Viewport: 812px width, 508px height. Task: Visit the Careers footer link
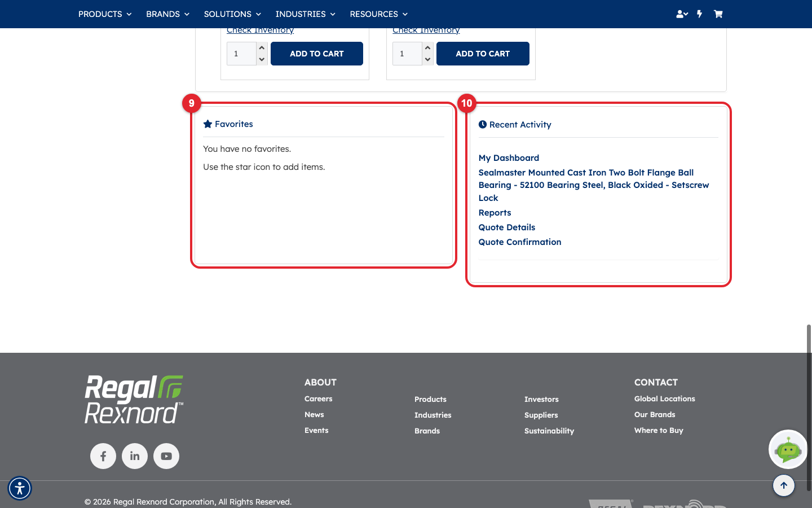pos(319,398)
